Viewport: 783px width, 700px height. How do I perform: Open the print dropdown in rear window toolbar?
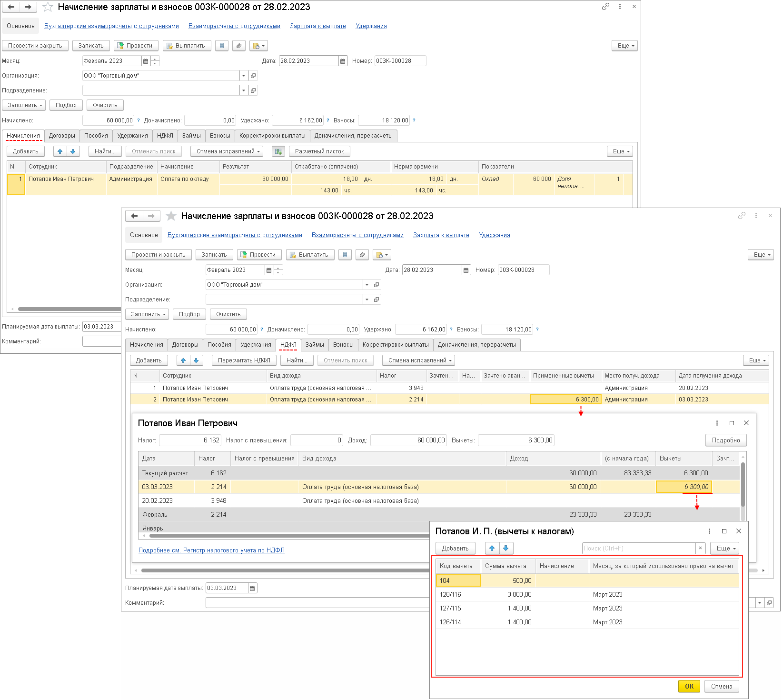pos(258,46)
